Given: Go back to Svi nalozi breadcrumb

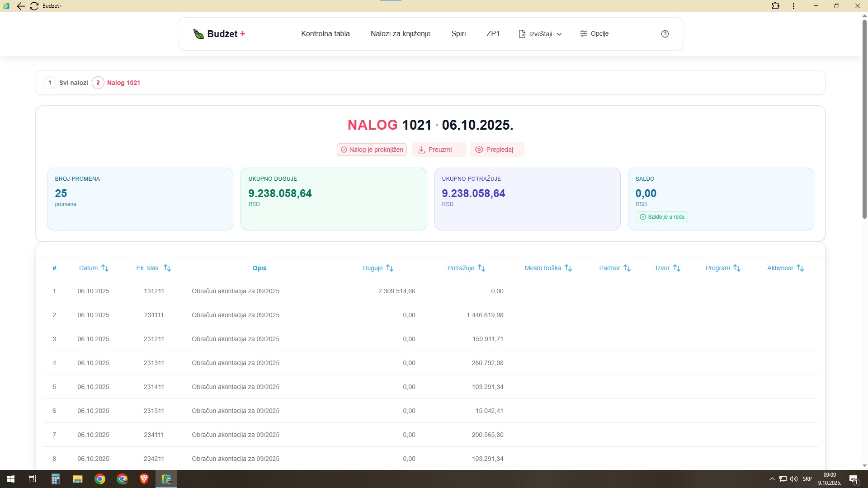Looking at the screenshot, I should [x=73, y=83].
